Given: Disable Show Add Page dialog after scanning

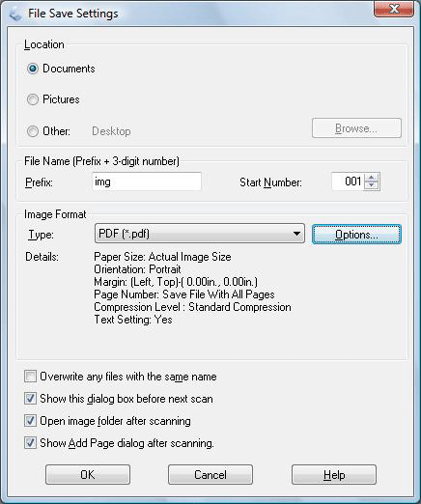Looking at the screenshot, I should click(31, 443).
